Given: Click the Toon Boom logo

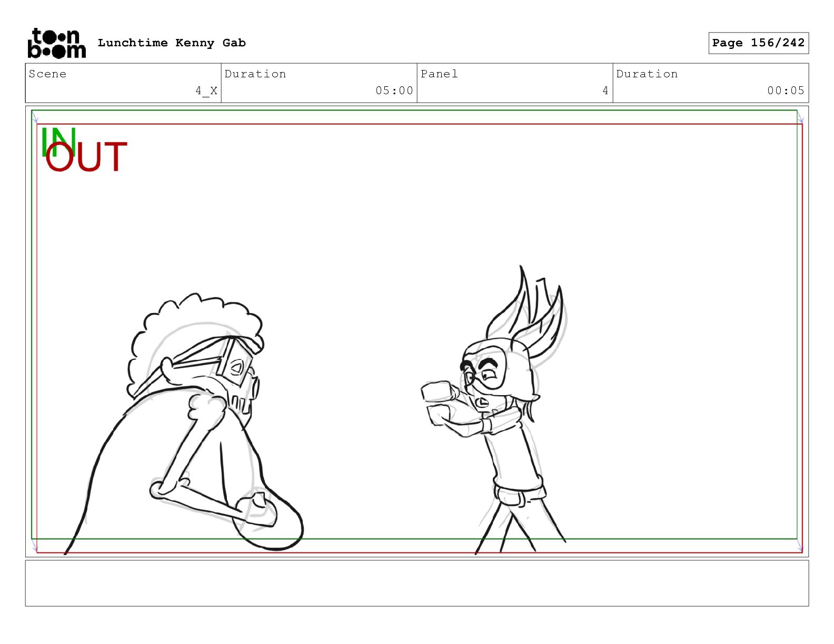Looking at the screenshot, I should [56, 43].
